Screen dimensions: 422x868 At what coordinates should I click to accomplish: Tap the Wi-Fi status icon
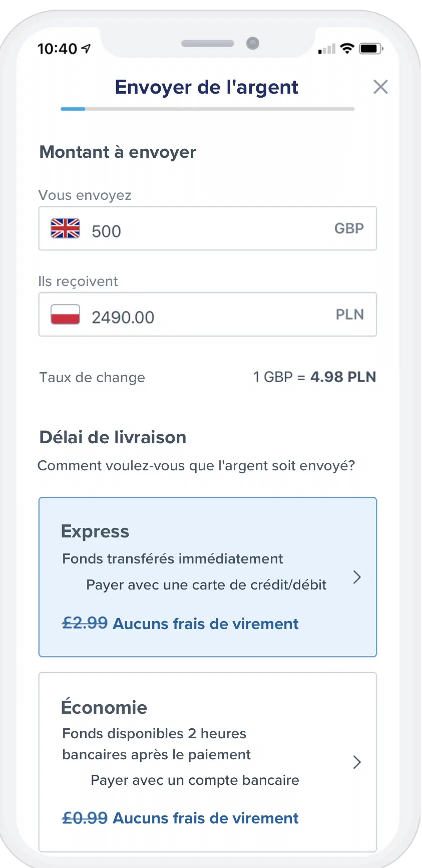pyautogui.click(x=346, y=49)
